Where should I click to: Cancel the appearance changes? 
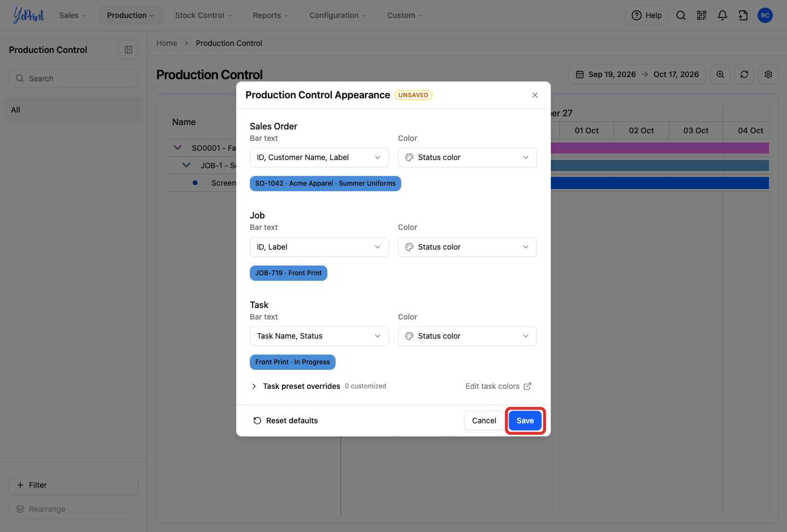pyautogui.click(x=484, y=421)
